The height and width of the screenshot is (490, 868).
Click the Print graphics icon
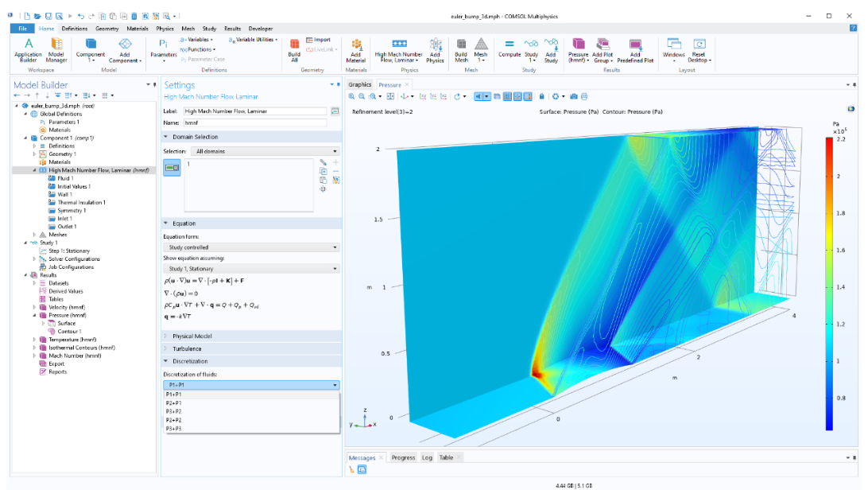point(584,96)
